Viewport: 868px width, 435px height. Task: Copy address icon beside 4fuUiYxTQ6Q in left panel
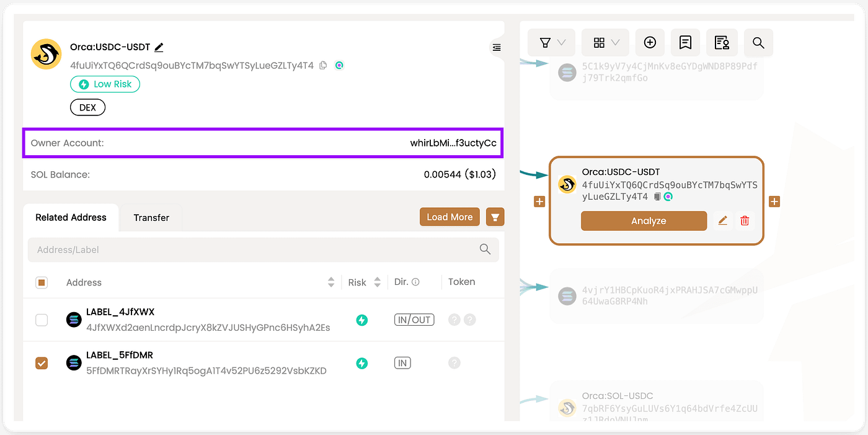point(323,65)
